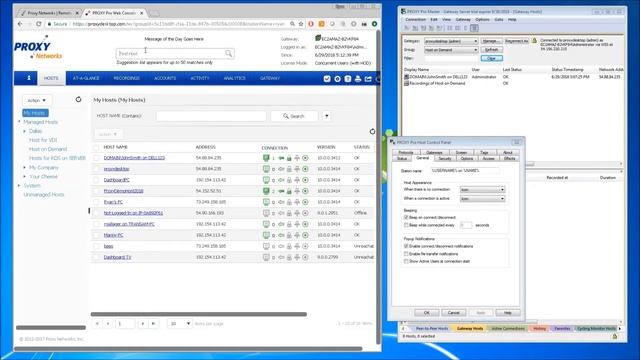The image size is (640, 360).
Task: Click the first toolbar icon in PROXY Pro Master
Action: pos(407,28)
